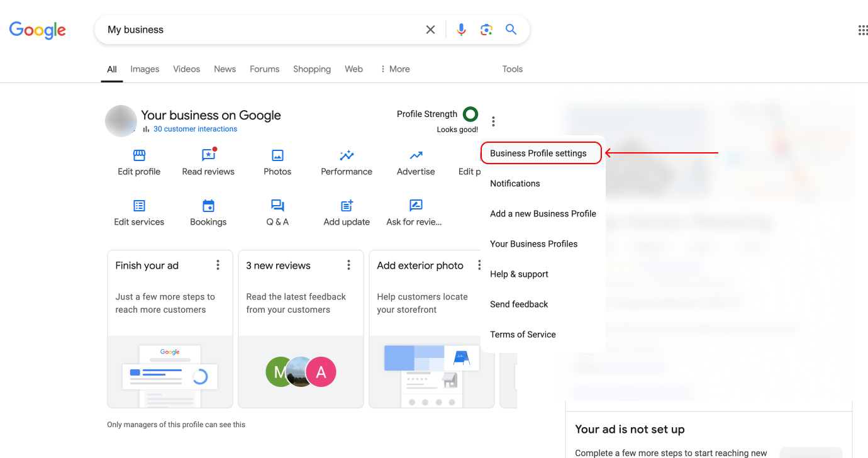This screenshot has height=458, width=868.
Task: Choose Your Business Profiles entry
Action: [x=533, y=244]
